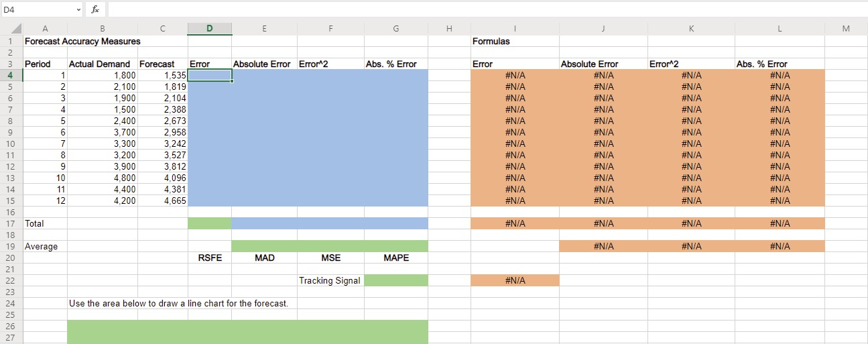The height and width of the screenshot is (344, 868).
Task: Click actual demand value 3,700
Action: pyautogui.click(x=102, y=132)
